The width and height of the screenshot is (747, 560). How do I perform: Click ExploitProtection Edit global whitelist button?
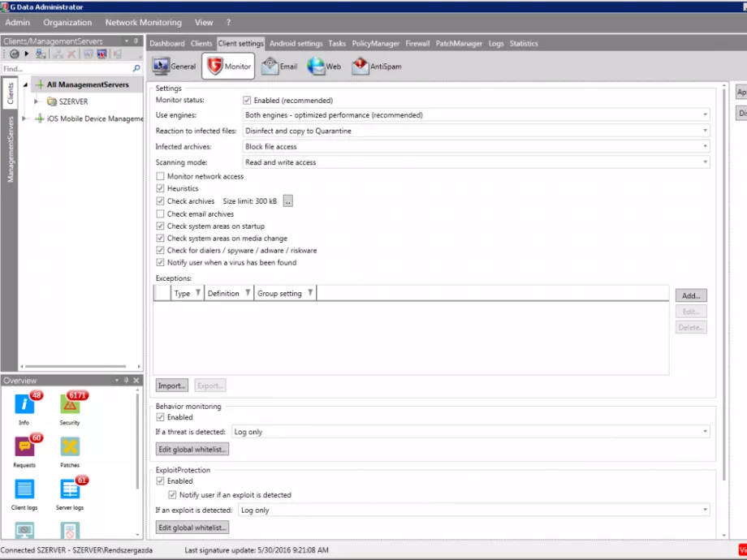[x=192, y=528]
